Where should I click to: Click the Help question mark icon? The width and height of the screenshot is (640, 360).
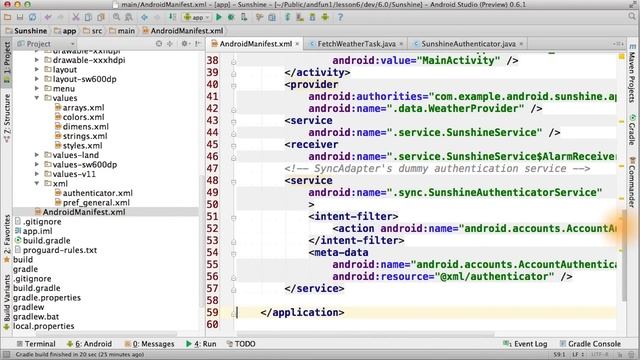340,18
